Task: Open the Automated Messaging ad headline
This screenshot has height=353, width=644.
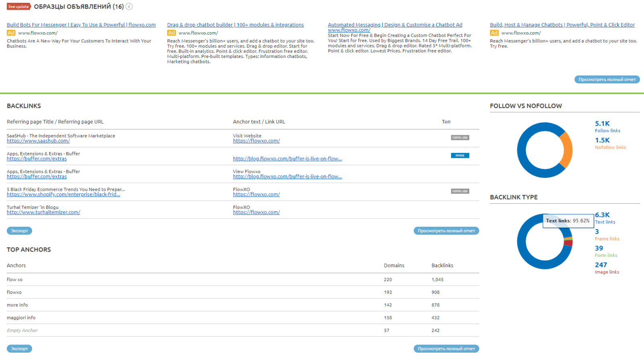Action: [395, 25]
